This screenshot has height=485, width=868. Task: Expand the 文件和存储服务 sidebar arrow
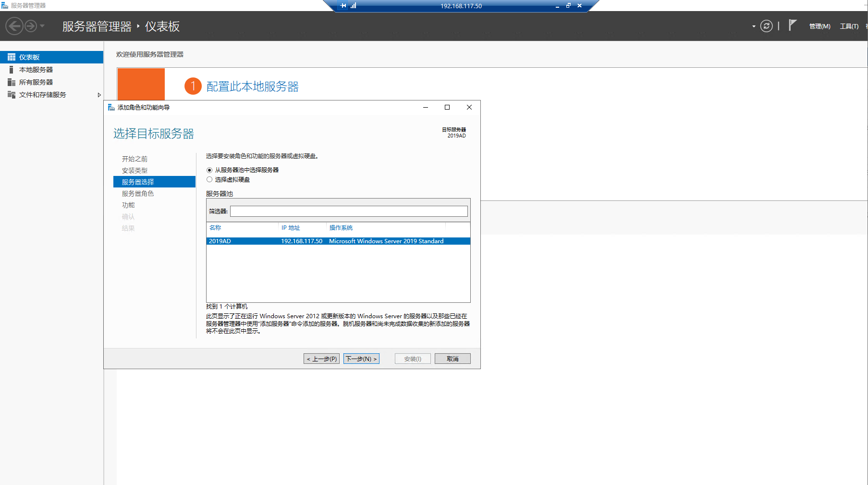pos(99,95)
